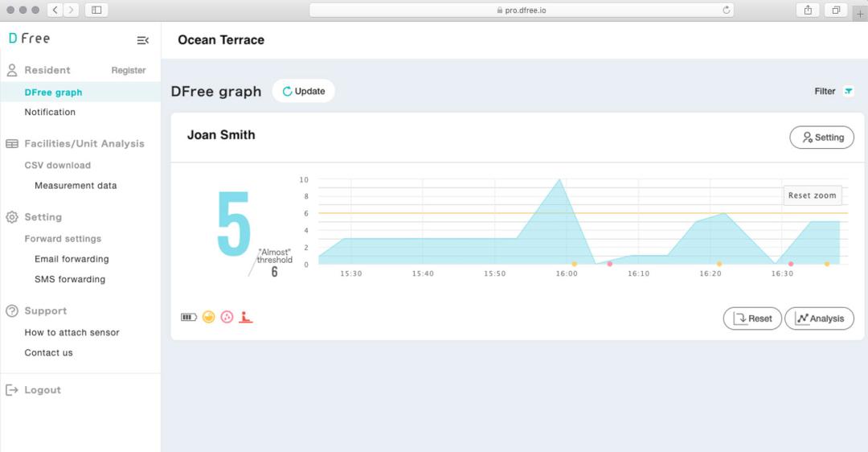Click the Filter icon
The width and height of the screenshot is (868, 452).
[848, 92]
